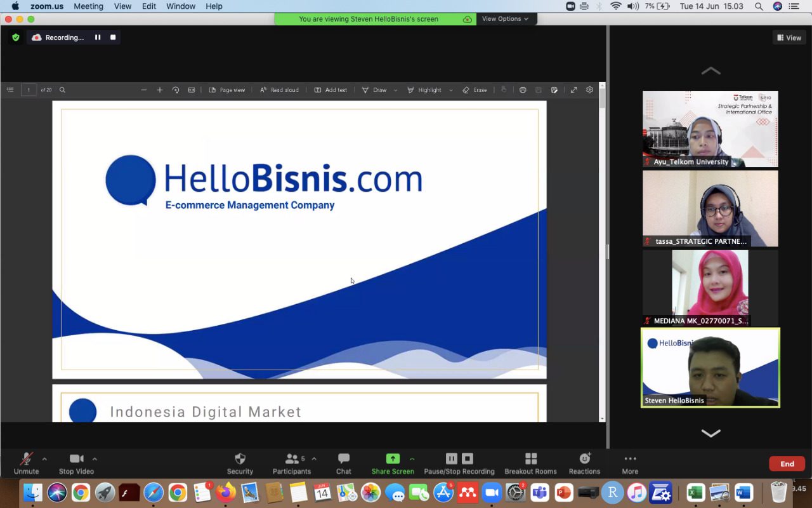The width and height of the screenshot is (812, 508).
Task: Open the More menu
Action: [x=630, y=464]
